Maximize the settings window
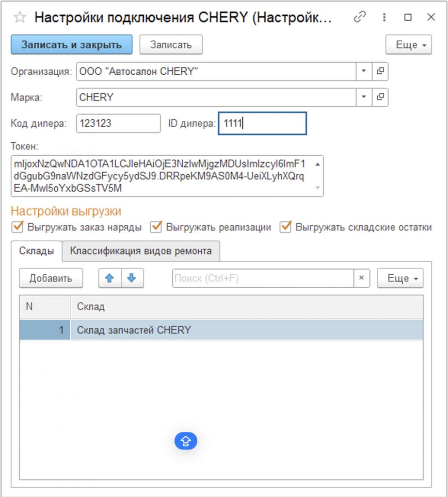448x497 pixels. click(408, 17)
